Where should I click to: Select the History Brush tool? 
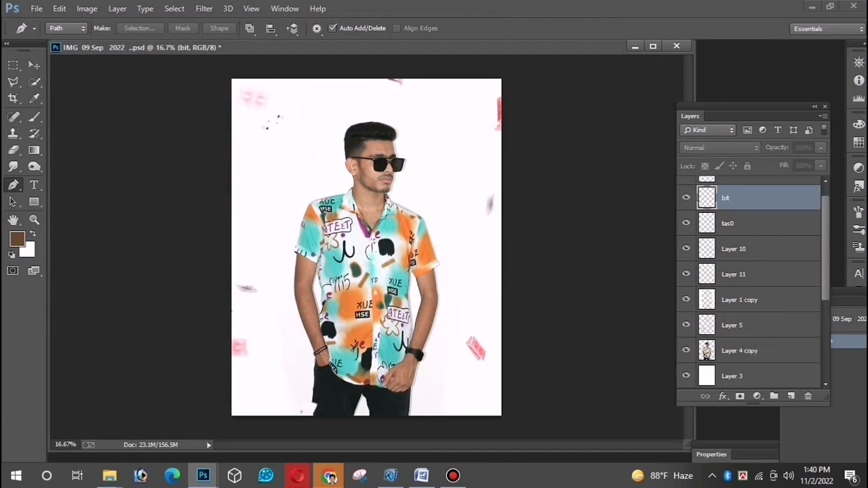point(34,134)
